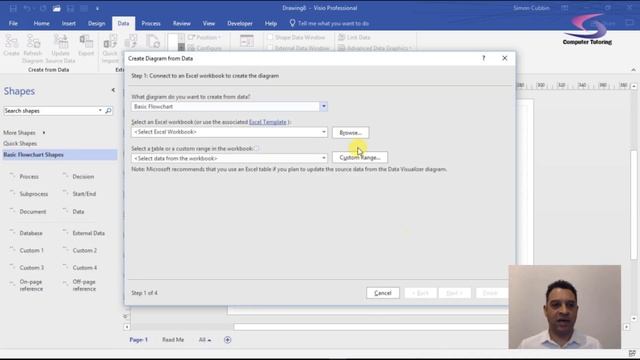Select the Custom 3 shape
640x360 pixels.
(x=27, y=268)
